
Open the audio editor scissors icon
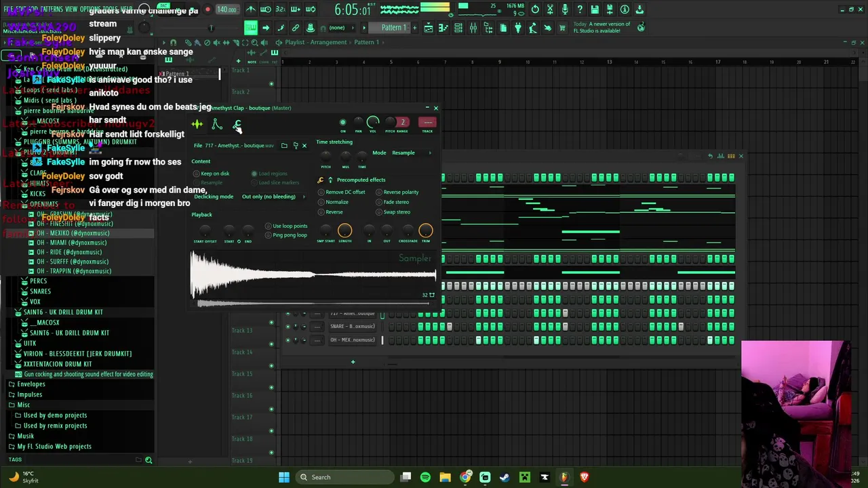(550, 9)
